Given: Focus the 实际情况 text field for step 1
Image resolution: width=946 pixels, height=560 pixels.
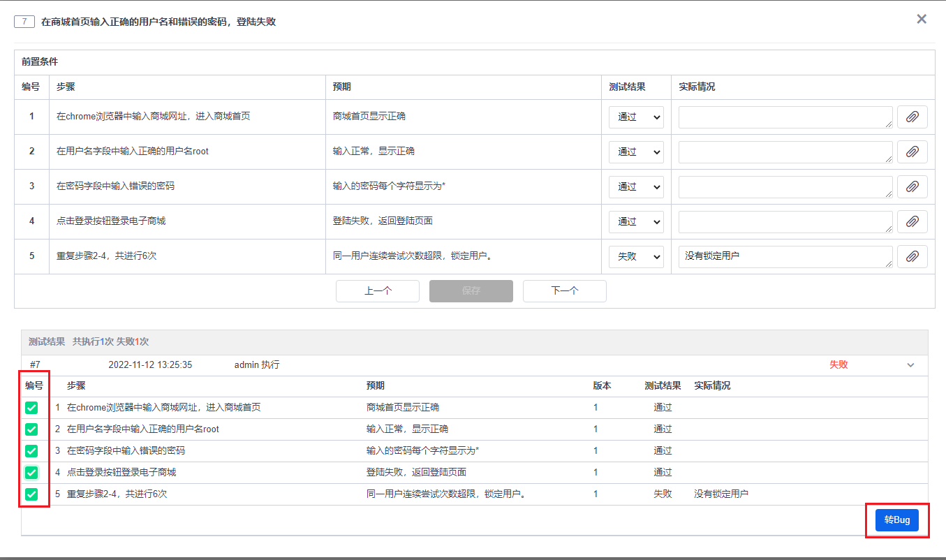Looking at the screenshot, I should click(x=785, y=117).
